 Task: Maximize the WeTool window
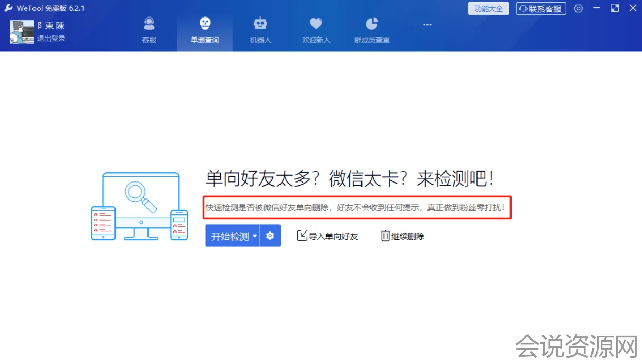click(615, 8)
